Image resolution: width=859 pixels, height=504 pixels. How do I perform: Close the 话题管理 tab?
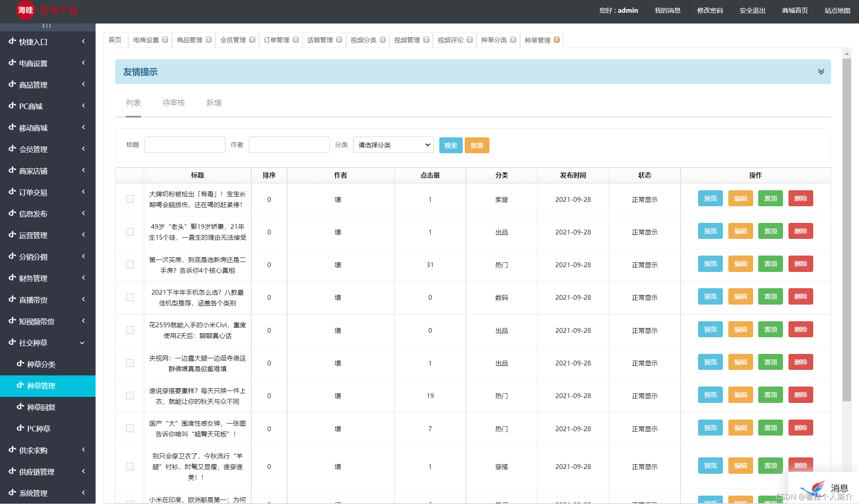(339, 40)
